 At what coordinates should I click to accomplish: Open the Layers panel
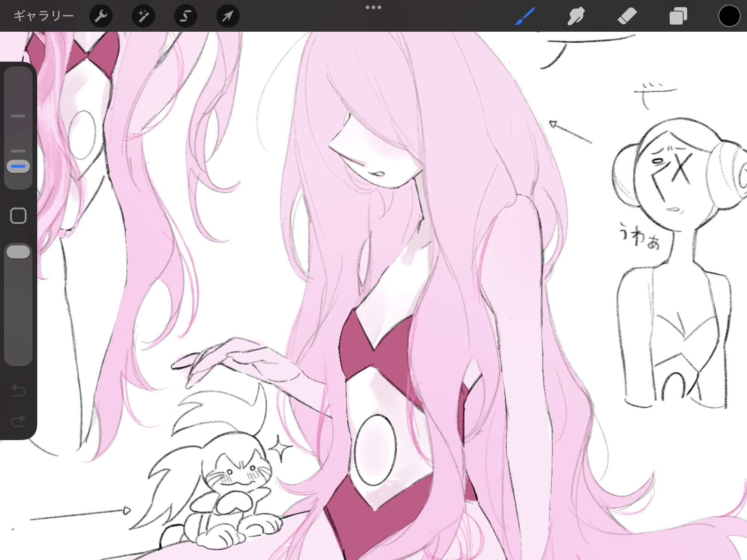click(x=678, y=16)
